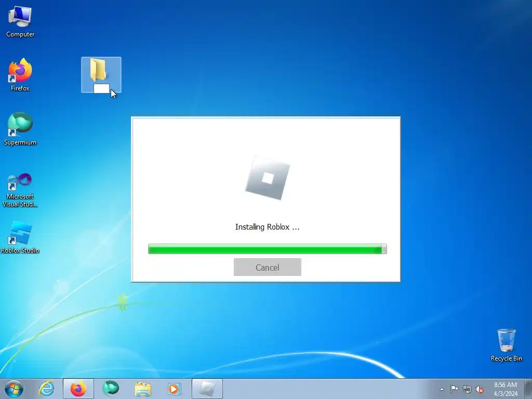Viewport: 532px width, 399px height.
Task: Open Supermium from the taskbar
Action: tap(111, 389)
